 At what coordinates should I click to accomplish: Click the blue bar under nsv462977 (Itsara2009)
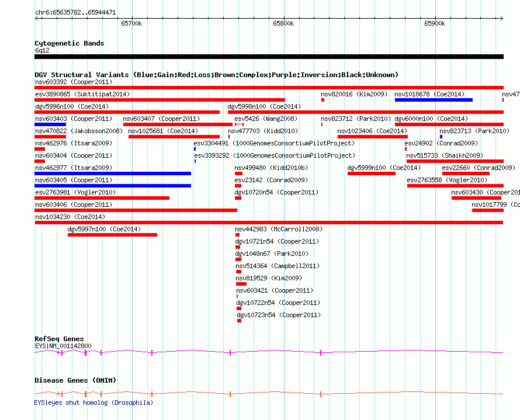tap(113, 173)
